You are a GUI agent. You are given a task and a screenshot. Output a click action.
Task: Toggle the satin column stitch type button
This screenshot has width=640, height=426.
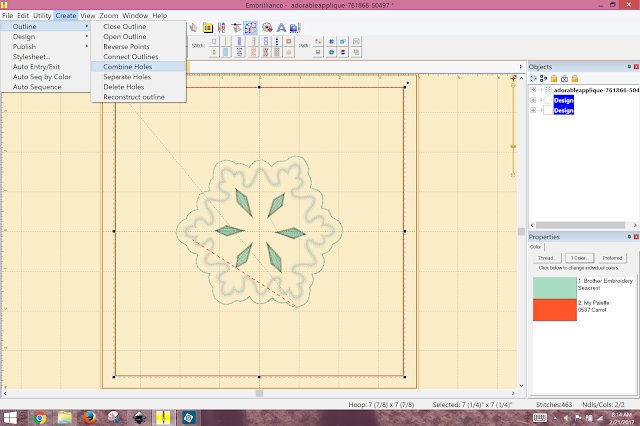(239, 41)
